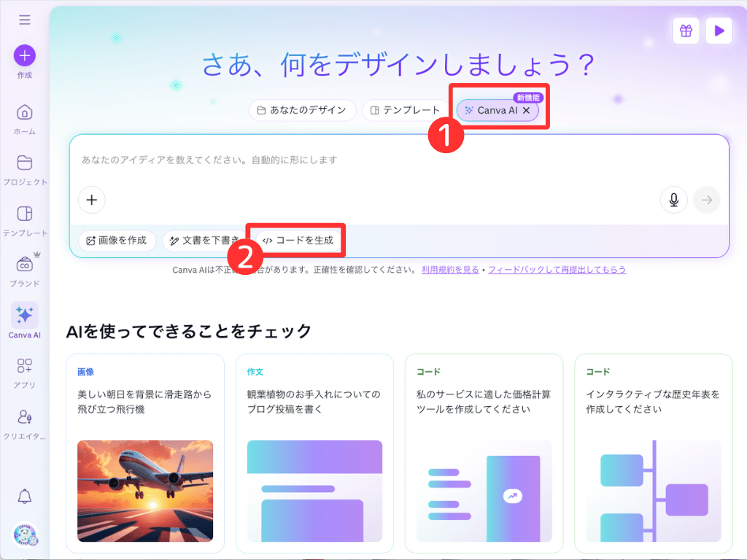Open ブランド in the sidebar

click(x=24, y=271)
